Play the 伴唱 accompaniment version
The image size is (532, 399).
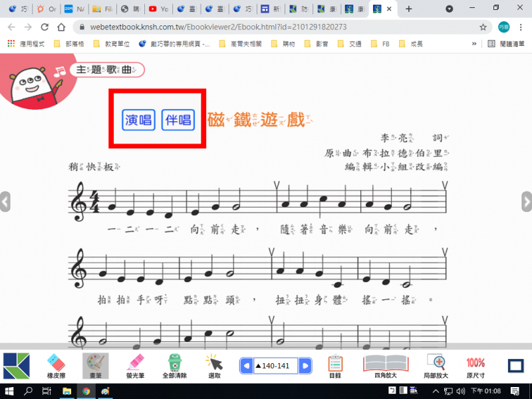pyautogui.click(x=178, y=120)
